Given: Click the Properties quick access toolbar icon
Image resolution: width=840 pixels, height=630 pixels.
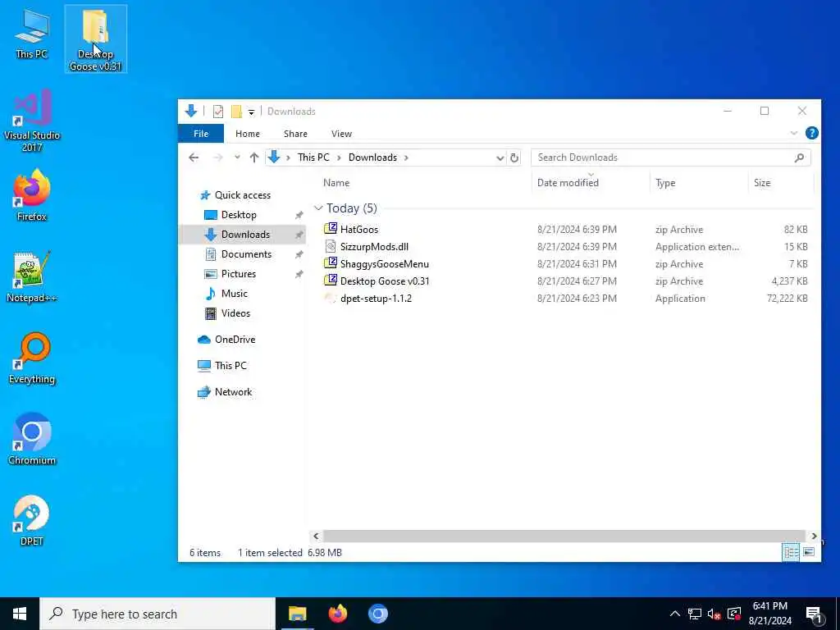Looking at the screenshot, I should (218, 112).
